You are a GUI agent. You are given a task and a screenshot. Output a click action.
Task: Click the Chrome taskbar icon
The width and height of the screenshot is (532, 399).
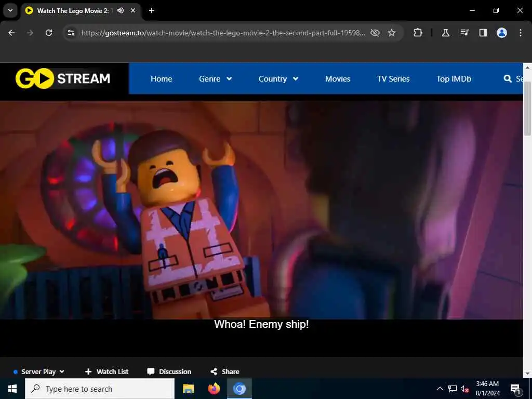[x=239, y=389]
